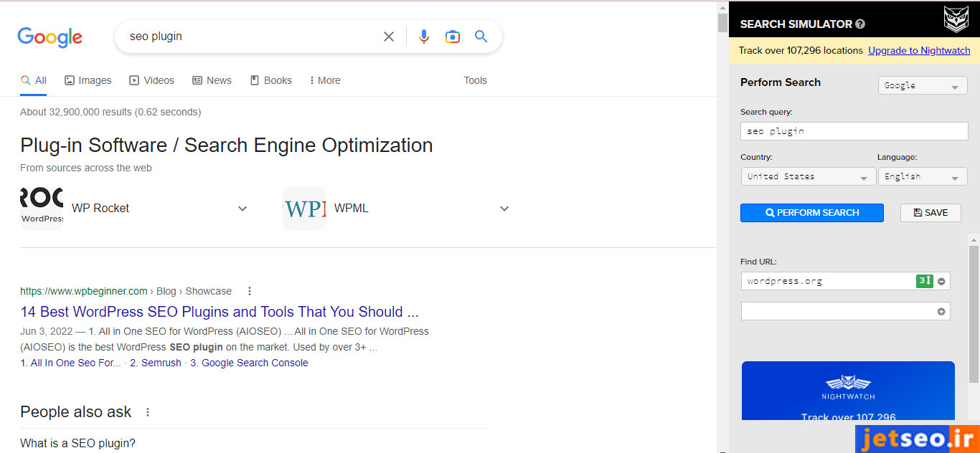This screenshot has width=980, height=453.
Task: Open People also ask options menu
Action: tap(148, 412)
